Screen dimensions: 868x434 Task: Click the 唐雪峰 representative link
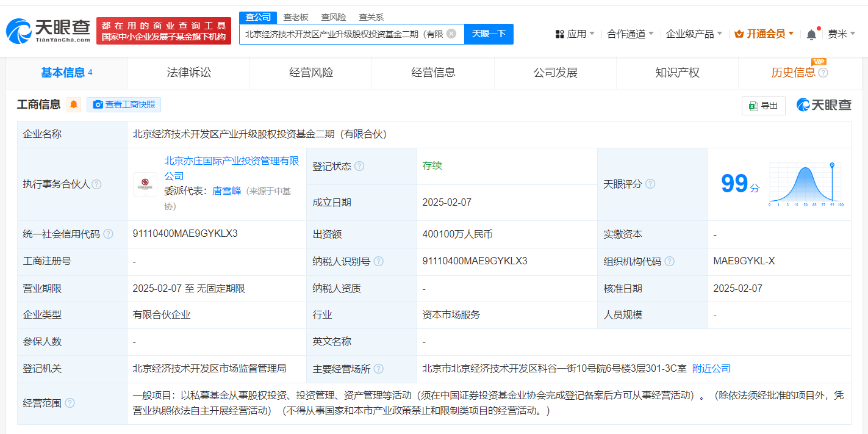pyautogui.click(x=226, y=190)
